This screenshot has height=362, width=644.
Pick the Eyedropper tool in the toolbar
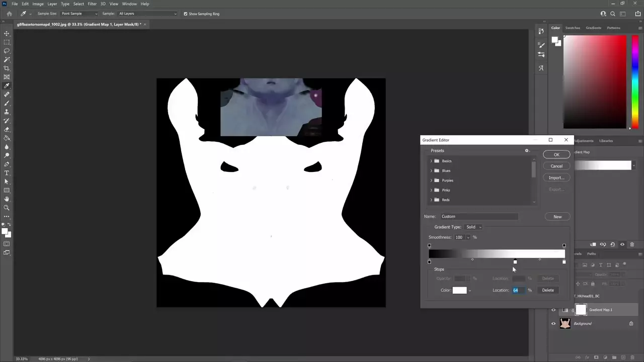7,86
